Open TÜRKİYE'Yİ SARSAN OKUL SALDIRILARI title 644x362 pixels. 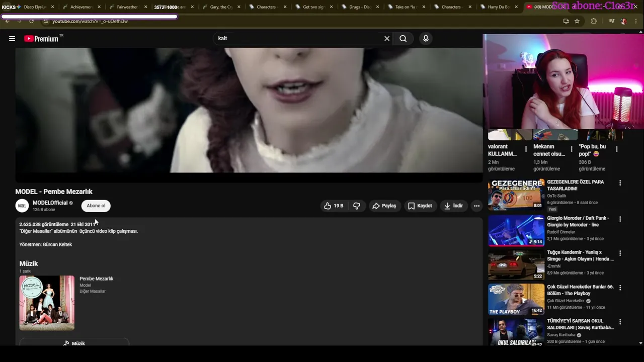[x=580, y=324]
